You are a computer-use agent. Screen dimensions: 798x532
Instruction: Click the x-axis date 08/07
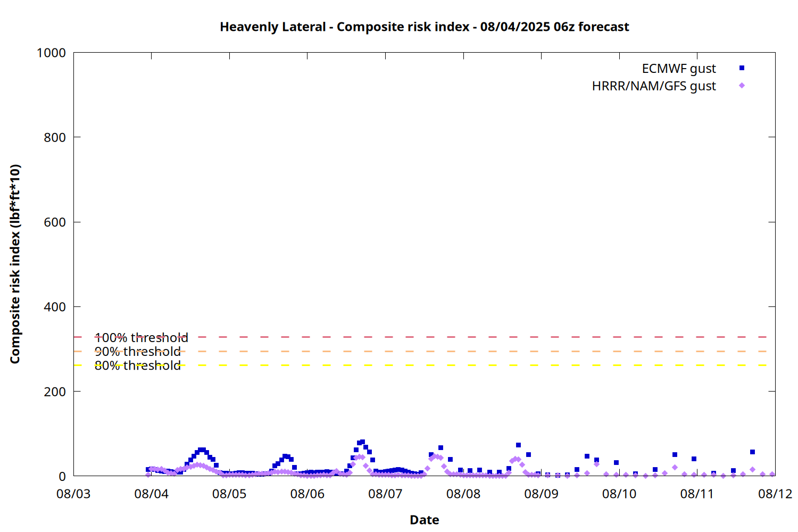pyautogui.click(x=385, y=494)
